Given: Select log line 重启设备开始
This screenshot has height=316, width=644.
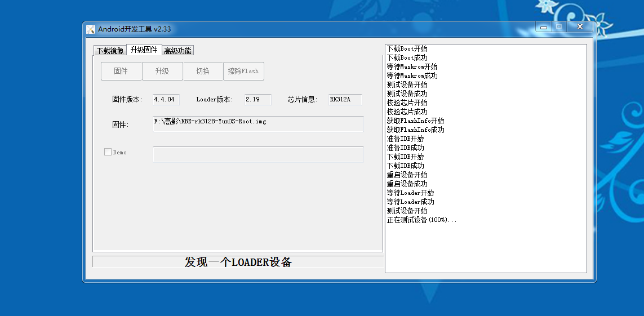Looking at the screenshot, I should click(407, 175).
